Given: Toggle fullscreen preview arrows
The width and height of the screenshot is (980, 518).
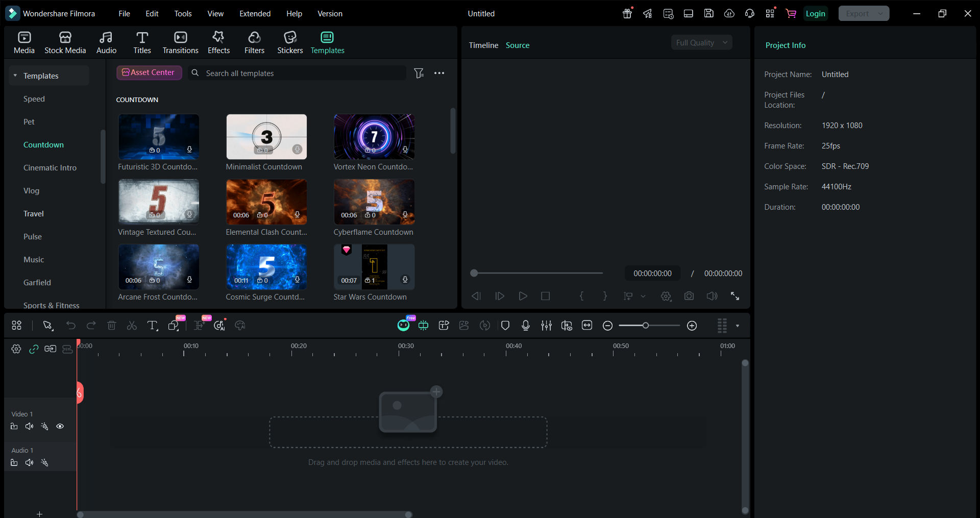Looking at the screenshot, I should [735, 296].
